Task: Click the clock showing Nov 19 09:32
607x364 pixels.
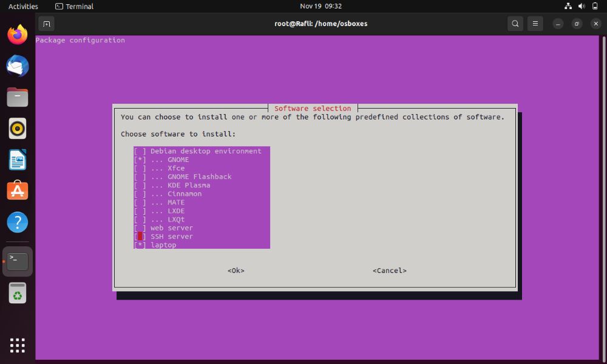Action: pos(320,6)
